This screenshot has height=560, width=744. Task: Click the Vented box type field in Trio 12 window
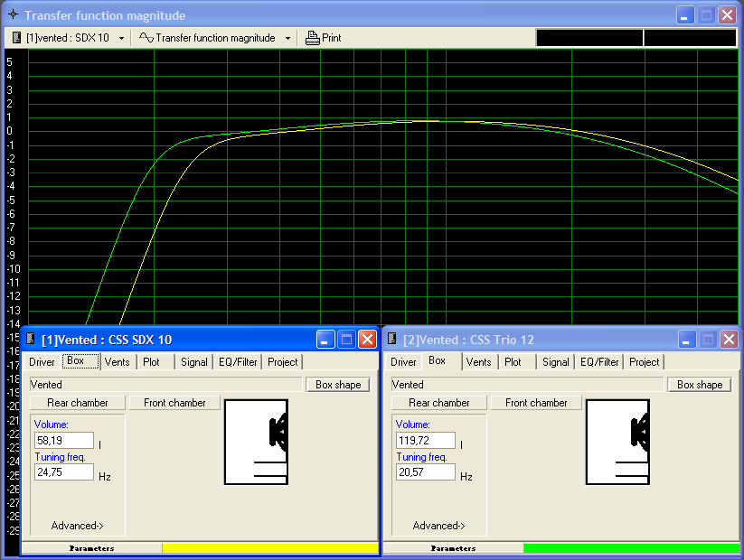pos(527,385)
